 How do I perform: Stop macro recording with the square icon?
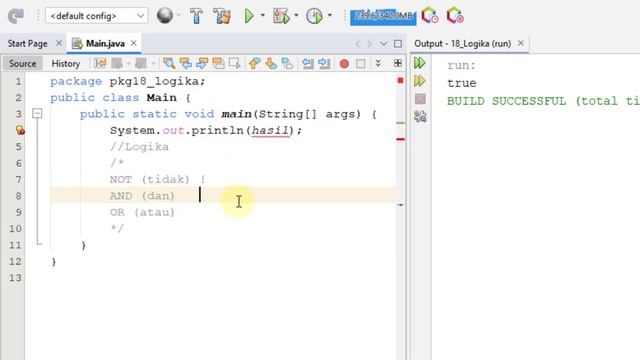pos(360,64)
